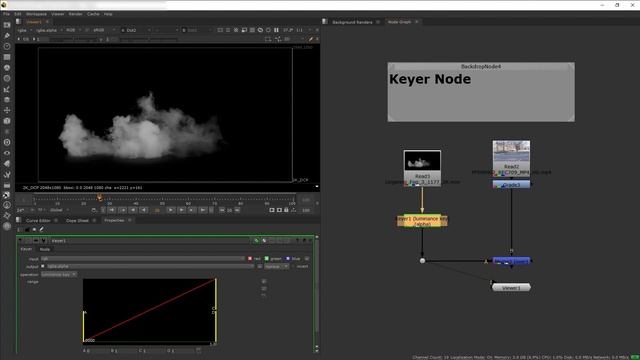This screenshot has width=640, height=360.
Task: Toggle the output rgba.alpha checkbox
Action: 43,267
